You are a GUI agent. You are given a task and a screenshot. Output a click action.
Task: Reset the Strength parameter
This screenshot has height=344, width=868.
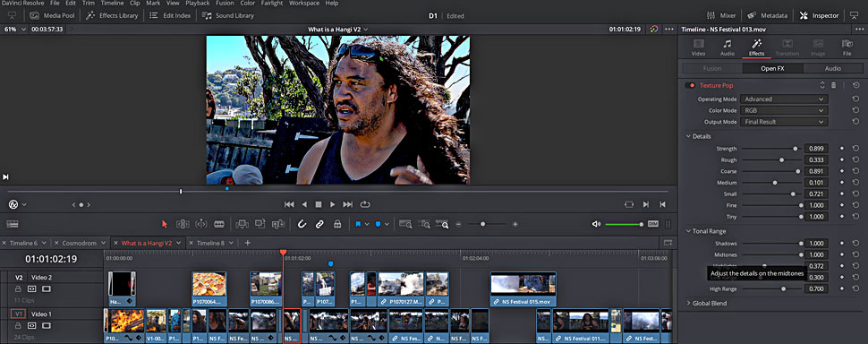855,149
